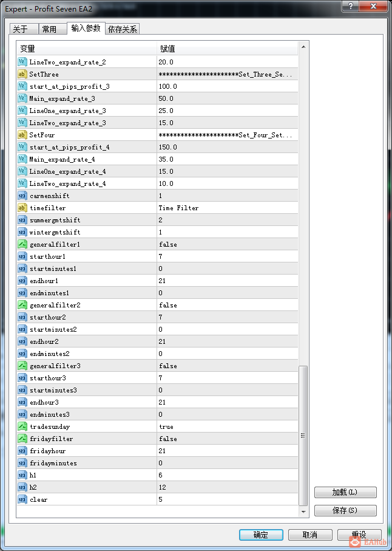Click the vertical scrollbar thumb
Viewport: 392px width, 551px height.
pyautogui.click(x=303, y=436)
